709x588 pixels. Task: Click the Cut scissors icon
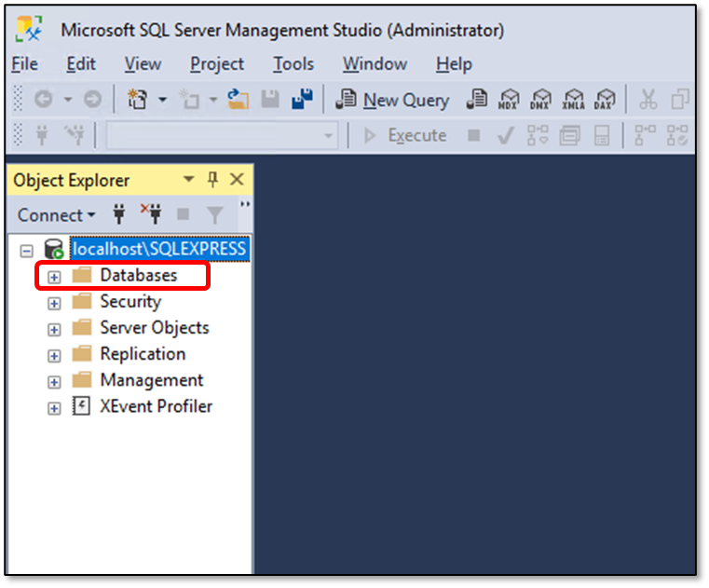[648, 99]
